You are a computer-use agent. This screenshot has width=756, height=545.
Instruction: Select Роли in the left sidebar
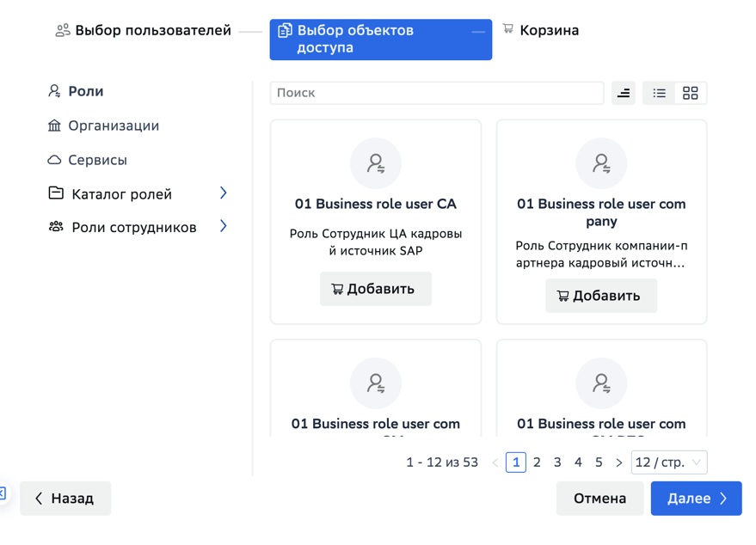76,91
